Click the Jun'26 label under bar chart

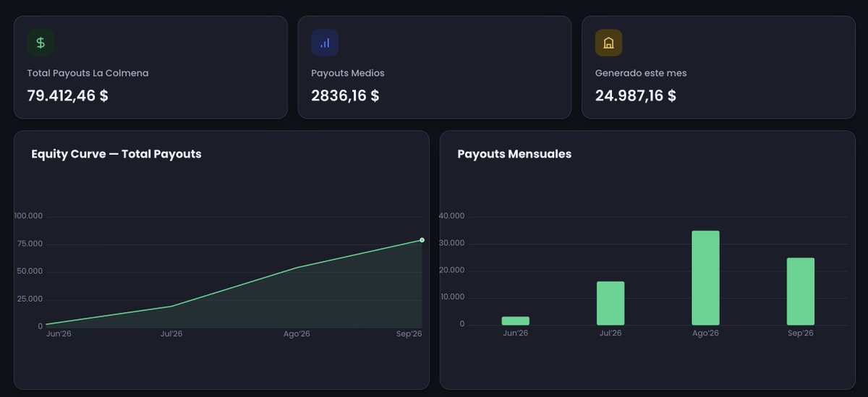pyautogui.click(x=516, y=333)
